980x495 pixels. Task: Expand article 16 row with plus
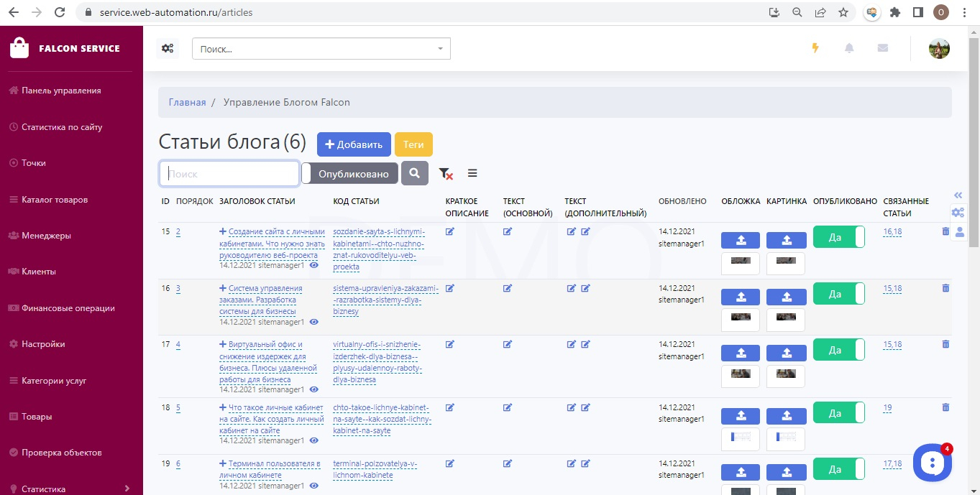point(223,288)
